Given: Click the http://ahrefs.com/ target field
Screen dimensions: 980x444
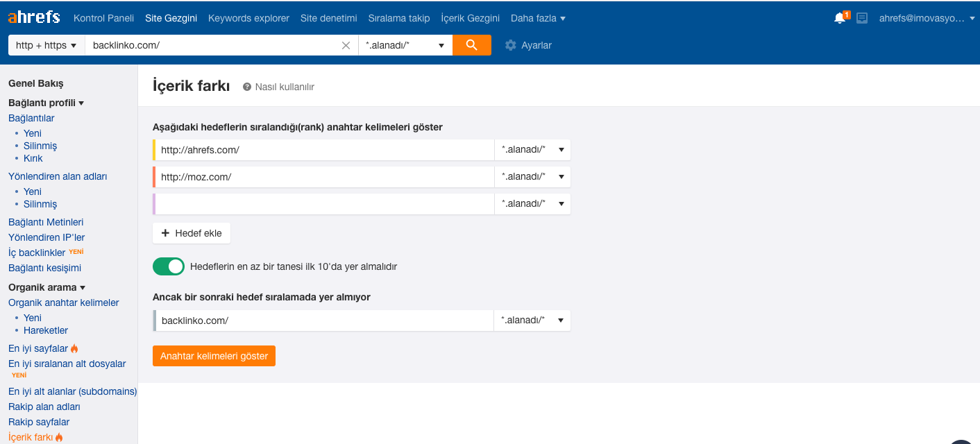Looking at the screenshot, I should coord(325,150).
